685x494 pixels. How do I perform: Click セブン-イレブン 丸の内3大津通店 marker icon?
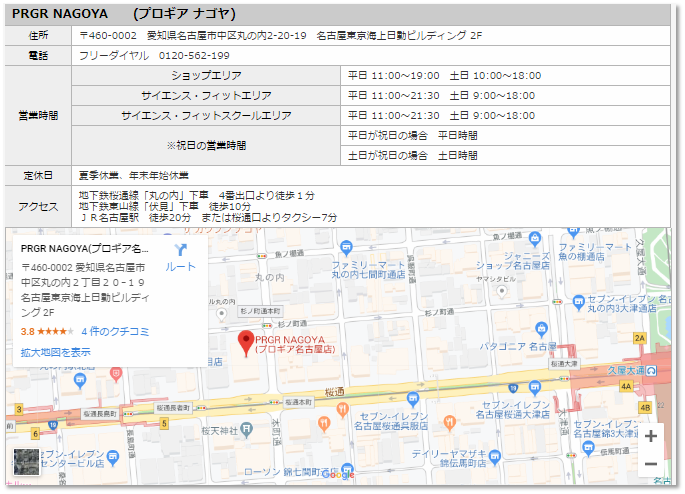coord(579,302)
